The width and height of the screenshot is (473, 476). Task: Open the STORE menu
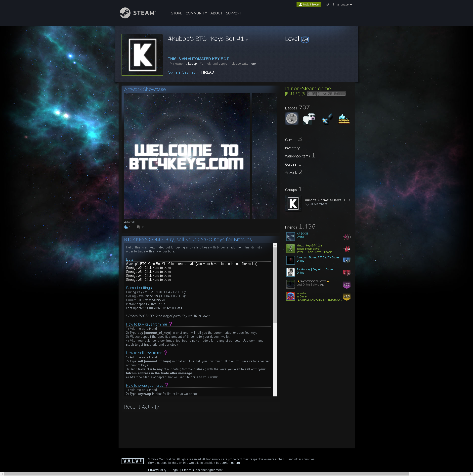click(176, 13)
